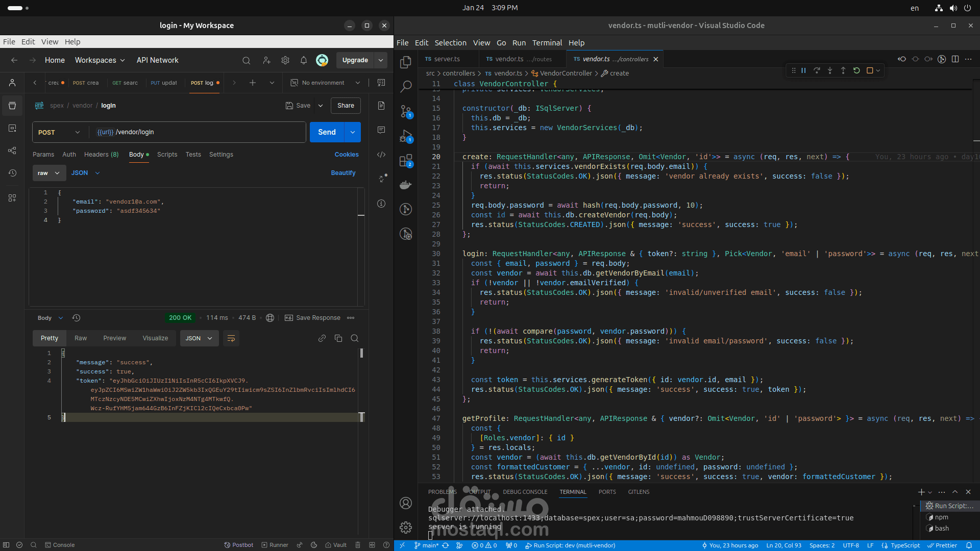Send the login request
Image resolution: width=980 pixels, height=551 pixels.
[x=327, y=132]
